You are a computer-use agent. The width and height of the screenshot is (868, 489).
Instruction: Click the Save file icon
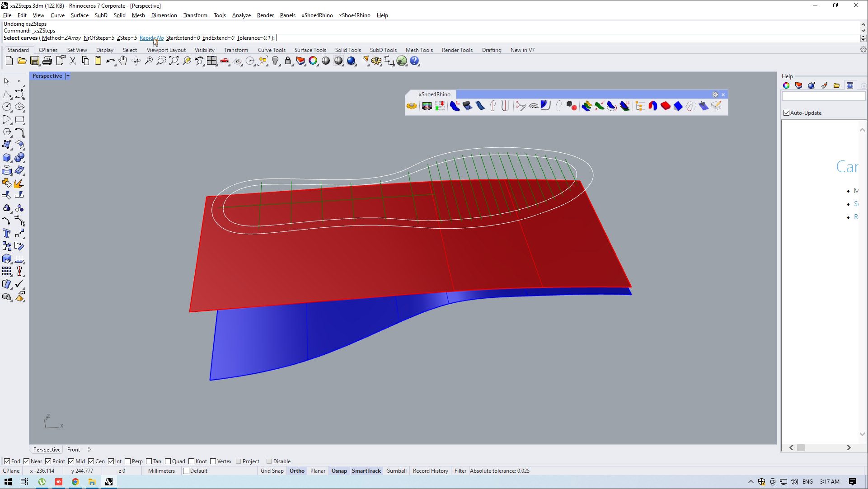(34, 61)
